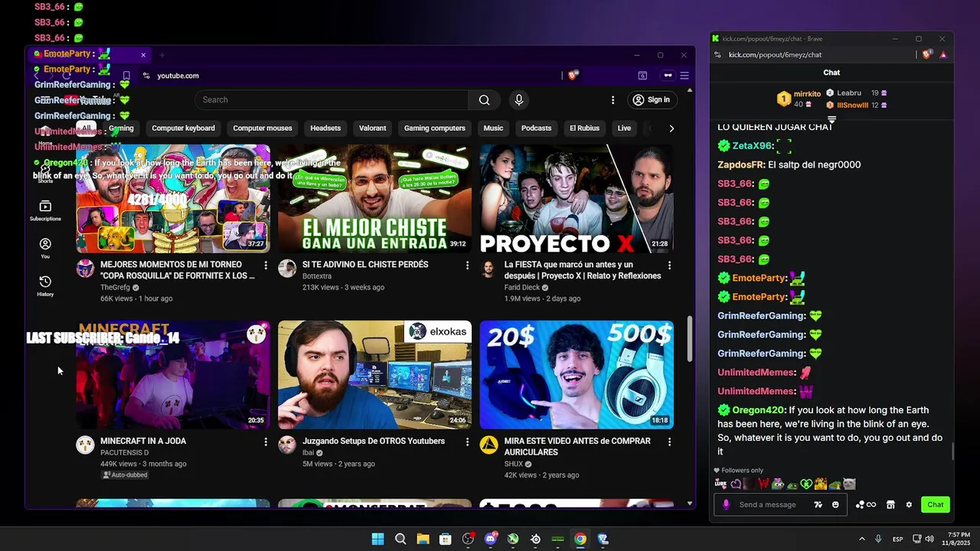Screen dimensions: 980x551
Task: Expand the Kick chat leaderboard arrow
Action: pos(831,119)
